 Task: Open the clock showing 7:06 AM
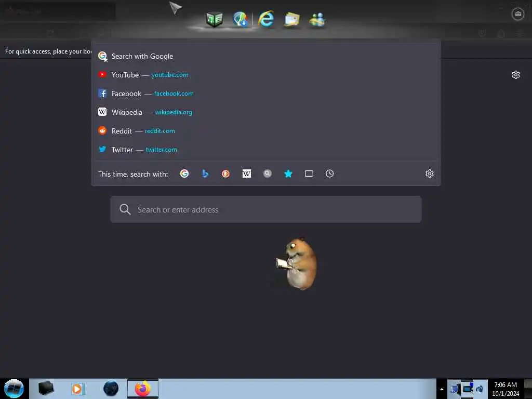pyautogui.click(x=506, y=389)
